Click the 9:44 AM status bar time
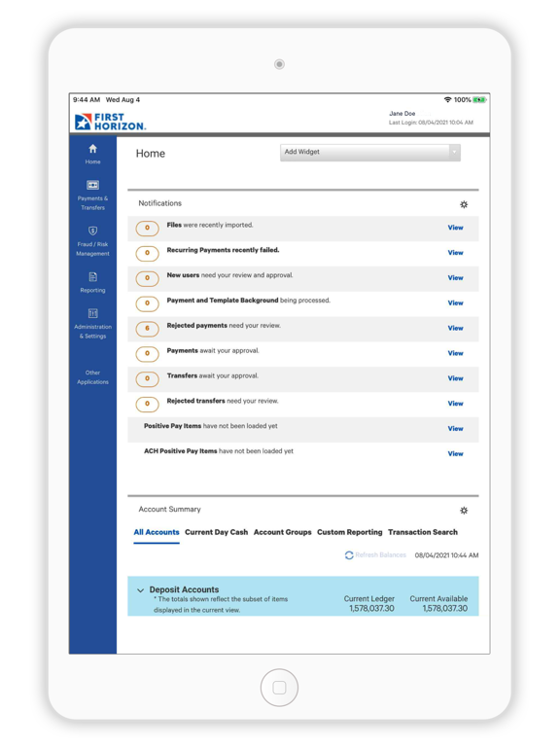The image size is (560, 747). pos(87,99)
